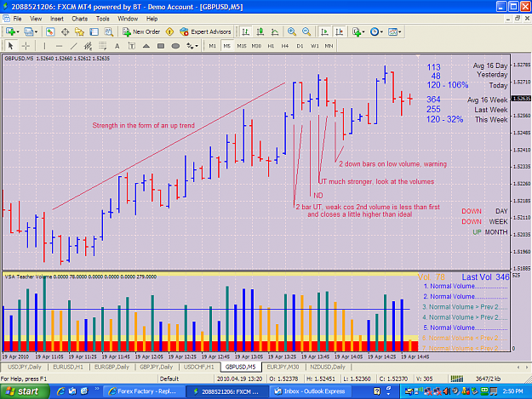Switch to D1 timeframe

300,46
